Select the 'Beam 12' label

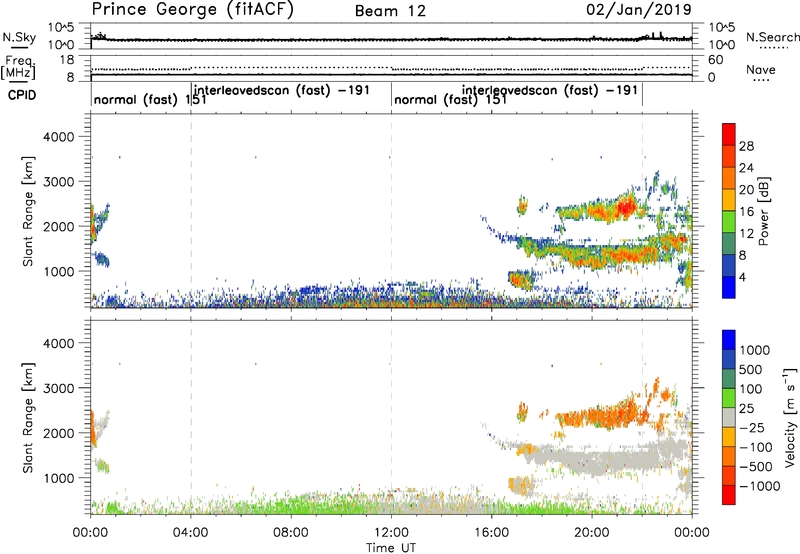tap(390, 11)
